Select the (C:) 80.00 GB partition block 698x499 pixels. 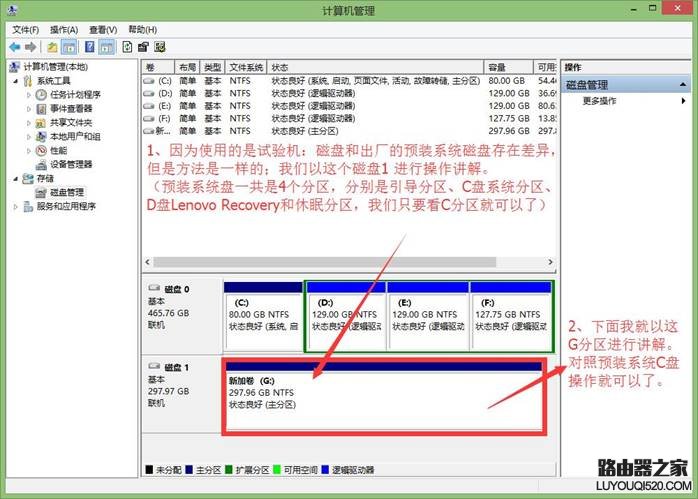pos(264,316)
